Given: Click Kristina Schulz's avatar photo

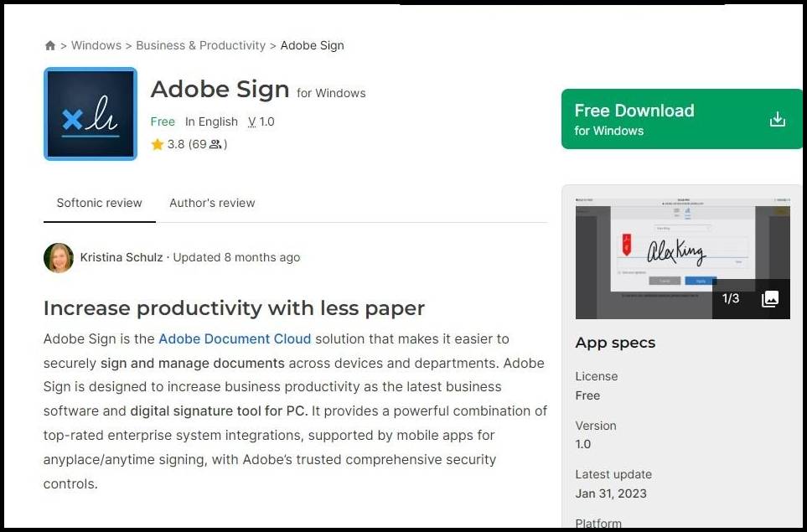Looking at the screenshot, I should [59, 258].
